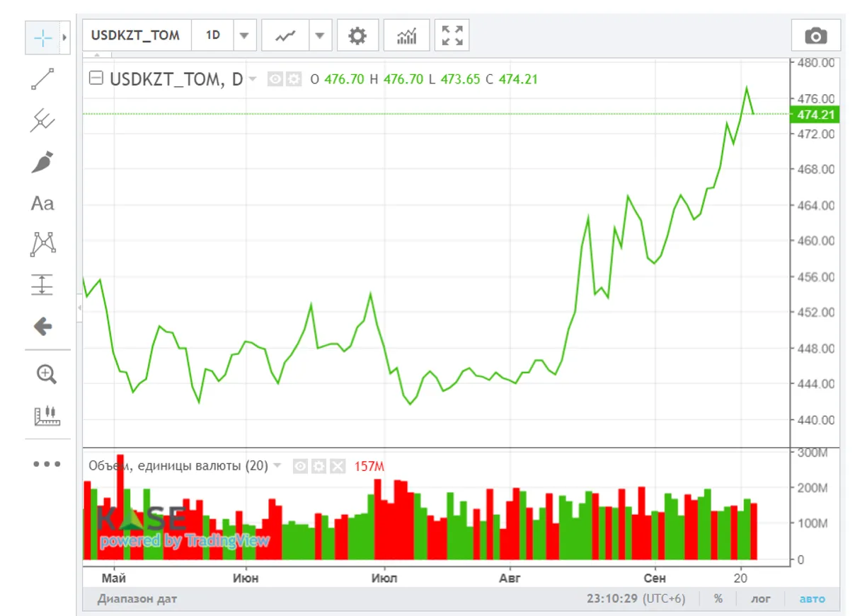Open chart style dropdown arrow
Viewport: 855px width, 616px height.
point(320,35)
